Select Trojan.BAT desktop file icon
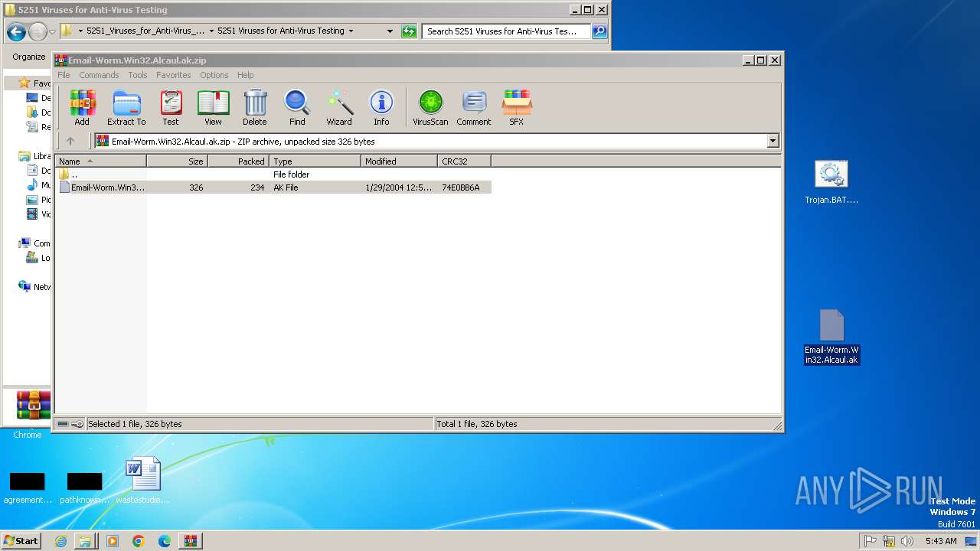Screen dimensions: 980x551 coord(831,183)
